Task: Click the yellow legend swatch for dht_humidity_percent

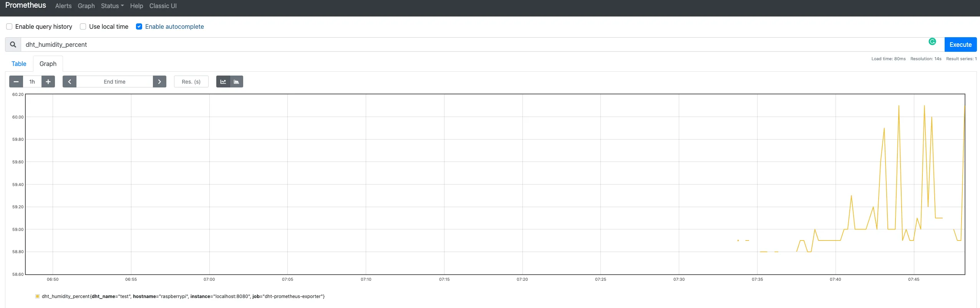Action: (x=38, y=296)
